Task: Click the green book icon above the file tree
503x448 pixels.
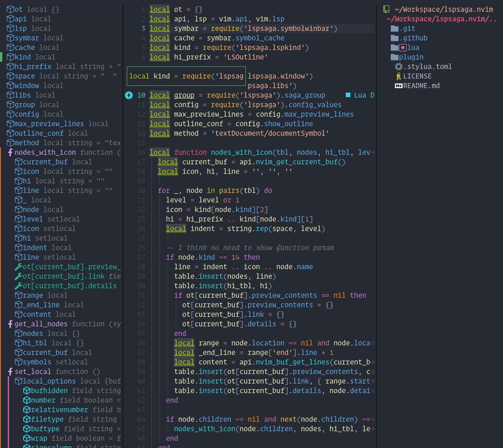Action: click(x=387, y=9)
